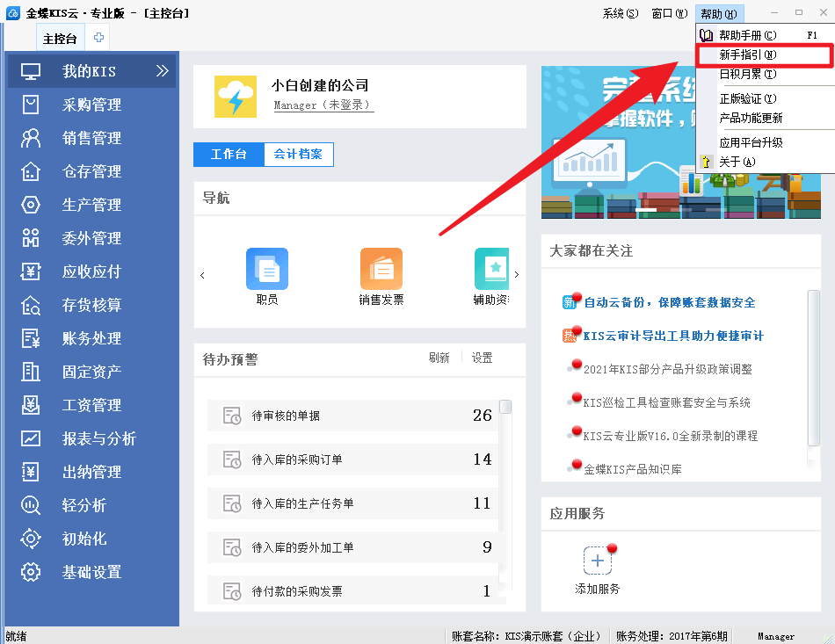Open the 采购管理 module icon
The image size is (835, 644).
[31, 105]
